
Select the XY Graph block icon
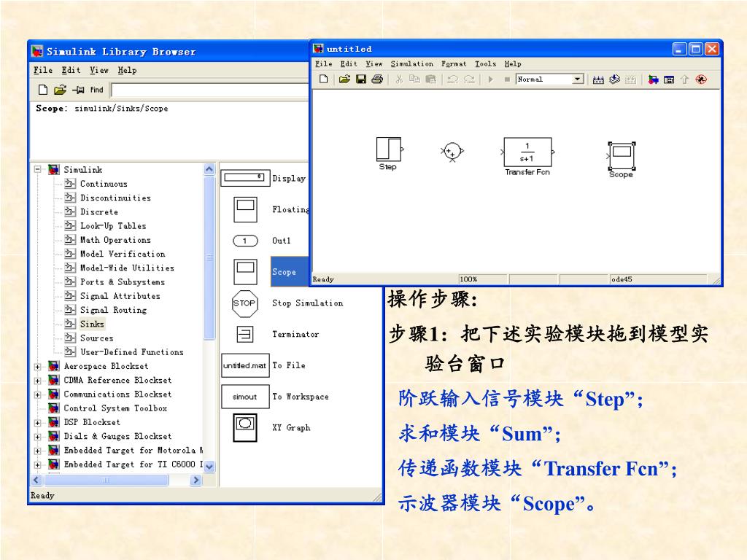245,427
